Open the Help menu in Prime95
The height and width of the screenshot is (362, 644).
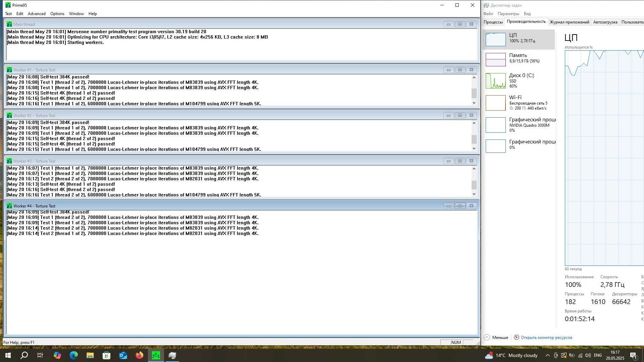(x=93, y=14)
